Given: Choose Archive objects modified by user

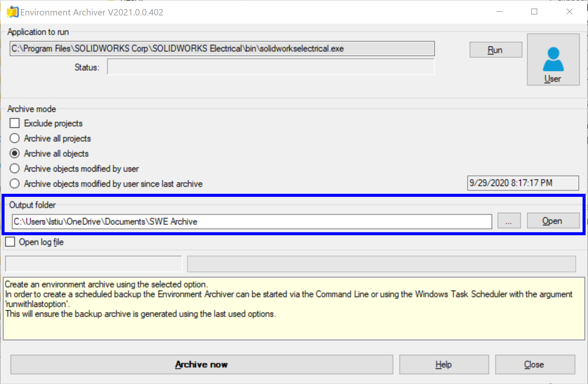Looking at the screenshot, I should pos(14,168).
